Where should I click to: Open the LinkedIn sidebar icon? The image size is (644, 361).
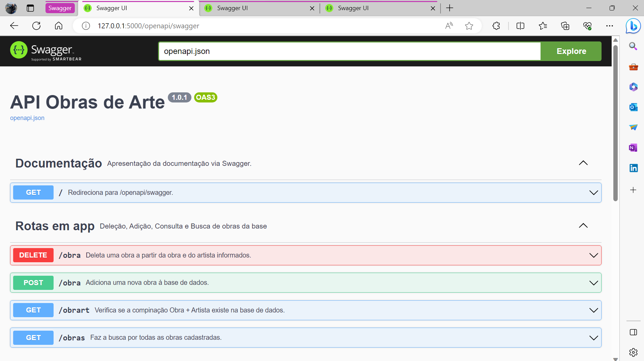click(633, 168)
